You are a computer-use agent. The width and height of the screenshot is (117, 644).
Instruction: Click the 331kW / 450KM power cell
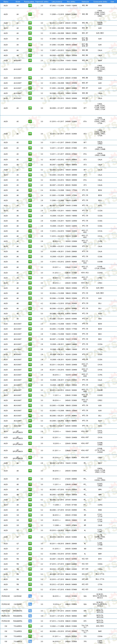point(71,510)
